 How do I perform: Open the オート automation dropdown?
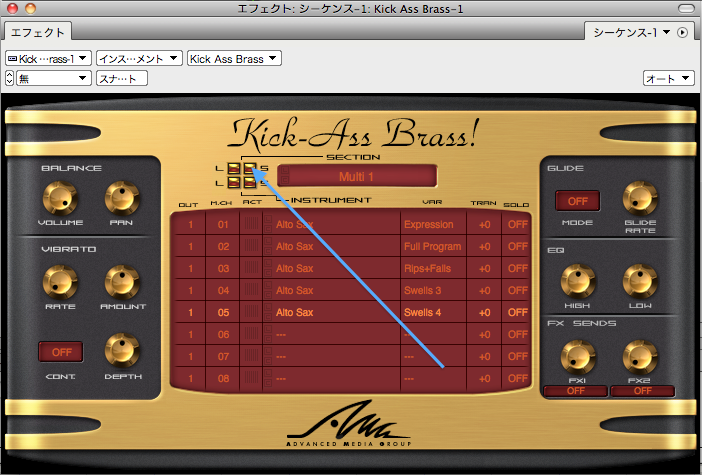[669, 78]
